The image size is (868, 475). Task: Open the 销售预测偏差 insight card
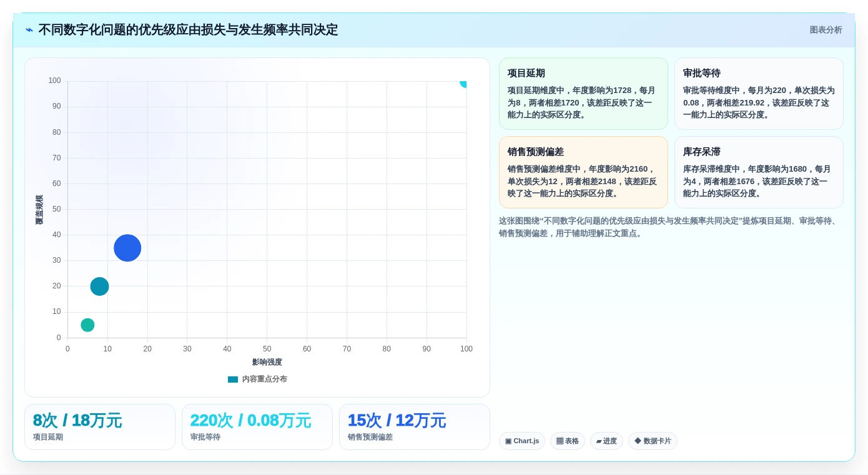tap(583, 172)
